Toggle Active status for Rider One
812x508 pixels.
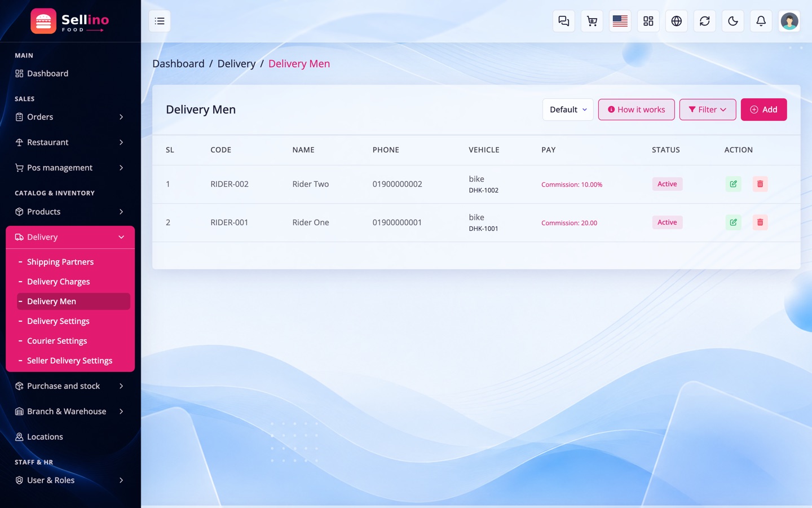[x=667, y=222]
